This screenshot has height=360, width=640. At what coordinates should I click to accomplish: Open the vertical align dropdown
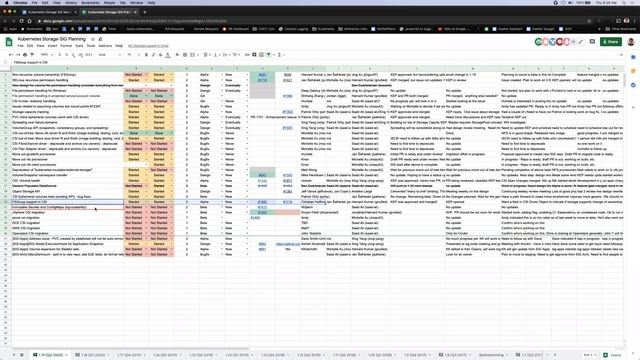pos(216,55)
